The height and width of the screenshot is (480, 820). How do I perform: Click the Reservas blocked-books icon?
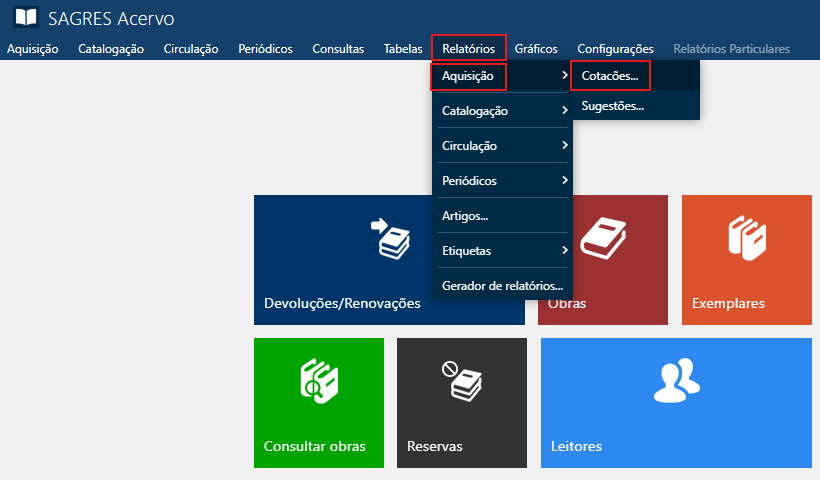coord(461,380)
